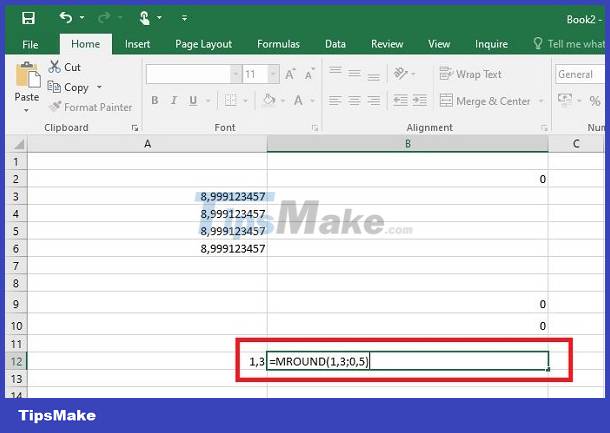Open the Alignment dialog launcher

tap(544, 128)
